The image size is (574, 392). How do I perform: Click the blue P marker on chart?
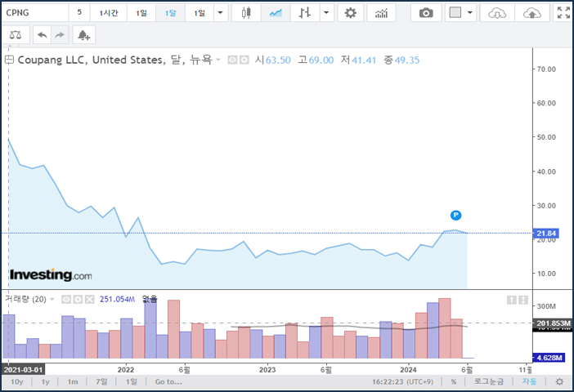point(455,215)
